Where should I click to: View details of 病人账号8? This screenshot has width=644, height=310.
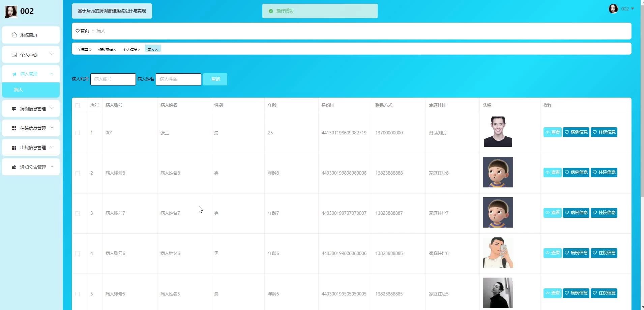click(x=552, y=173)
